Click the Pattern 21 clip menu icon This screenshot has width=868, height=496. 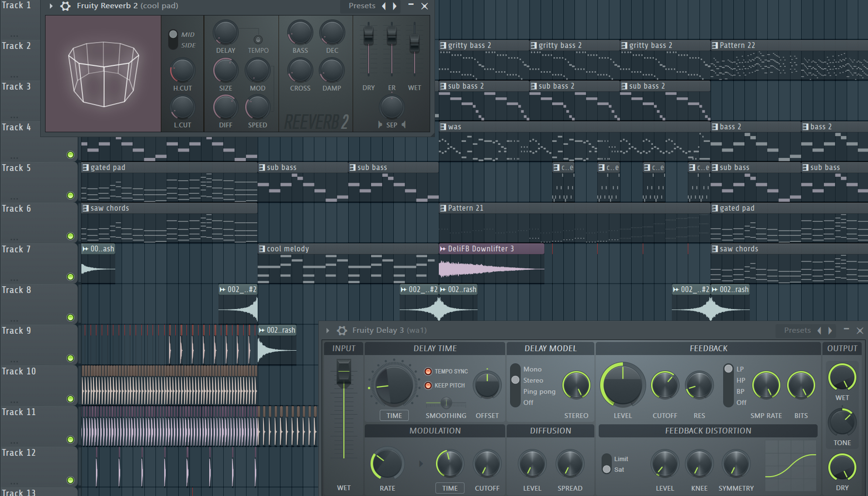443,208
